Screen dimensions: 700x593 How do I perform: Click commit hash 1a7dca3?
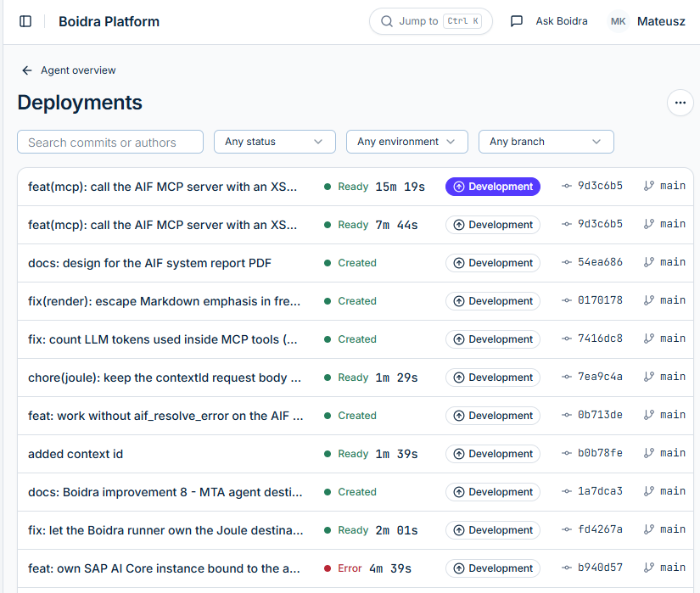pos(600,491)
